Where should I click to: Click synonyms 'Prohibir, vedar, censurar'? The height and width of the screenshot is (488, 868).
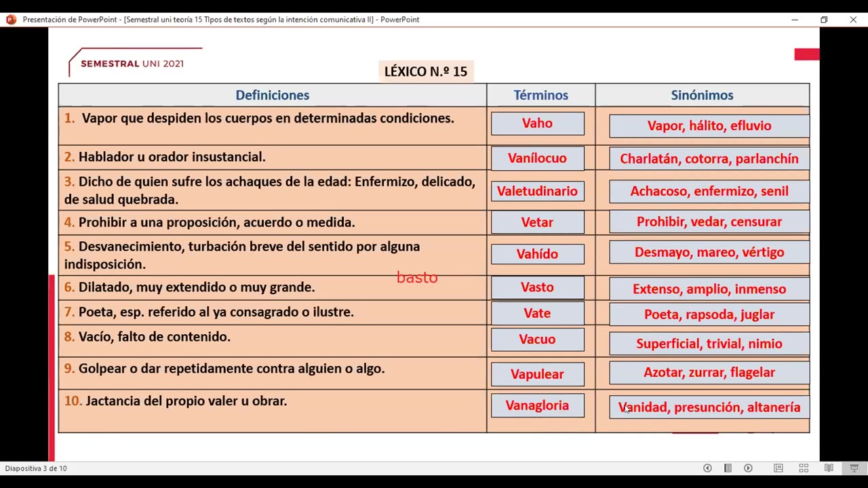[x=709, y=222]
